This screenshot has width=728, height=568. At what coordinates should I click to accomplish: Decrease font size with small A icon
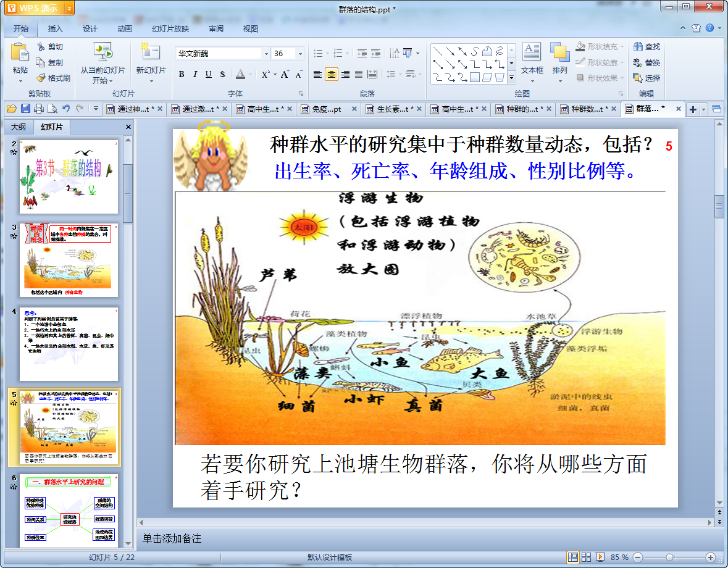click(298, 74)
